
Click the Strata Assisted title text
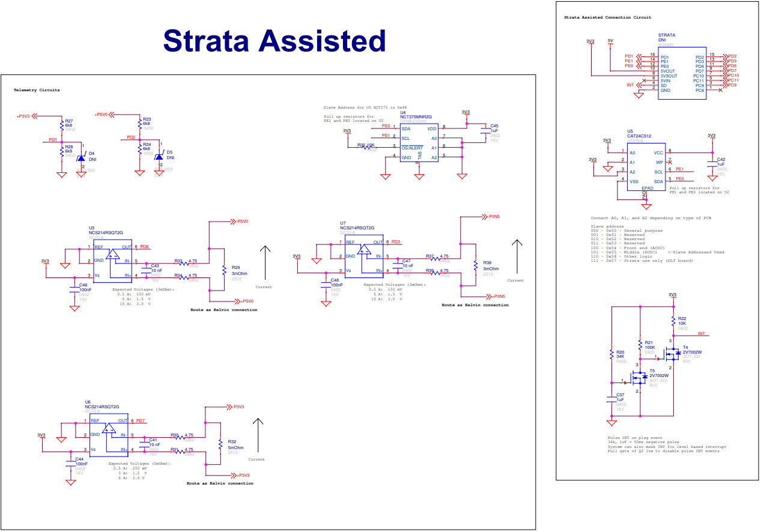point(273,41)
